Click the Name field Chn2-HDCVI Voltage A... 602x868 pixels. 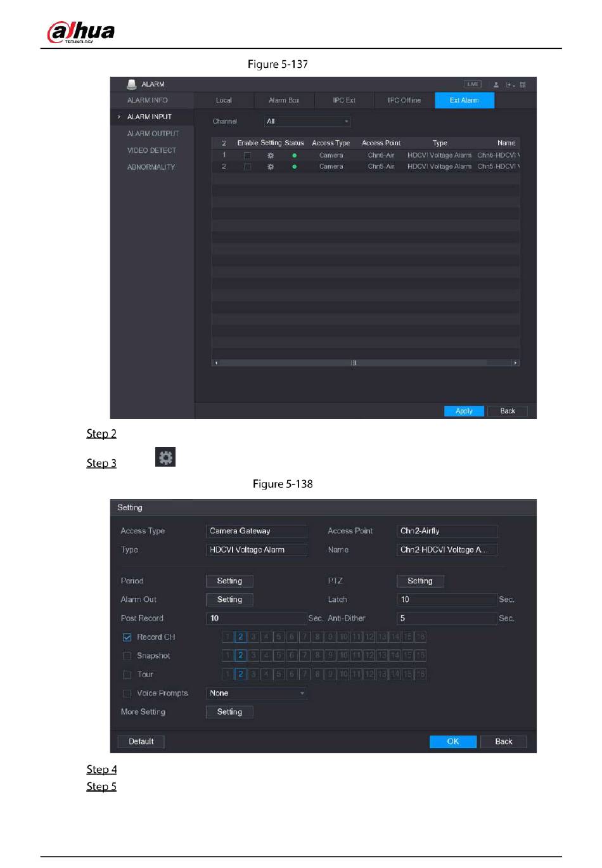point(447,550)
